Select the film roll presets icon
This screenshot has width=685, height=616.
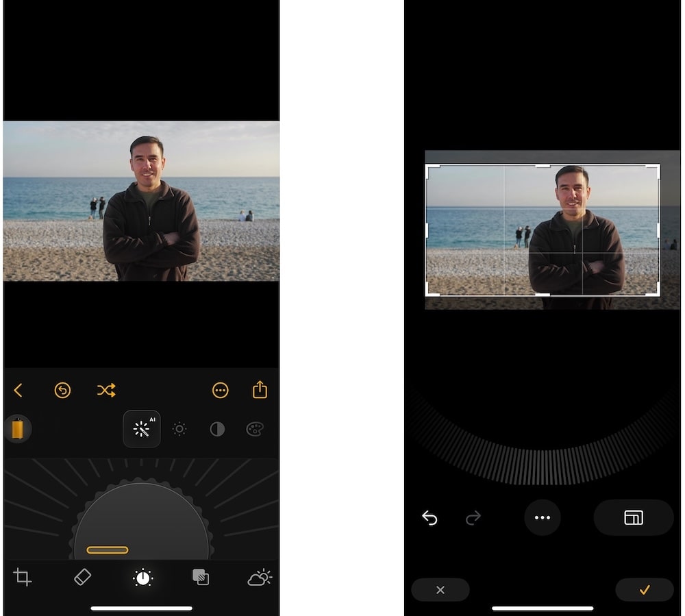pyautogui.click(x=18, y=429)
